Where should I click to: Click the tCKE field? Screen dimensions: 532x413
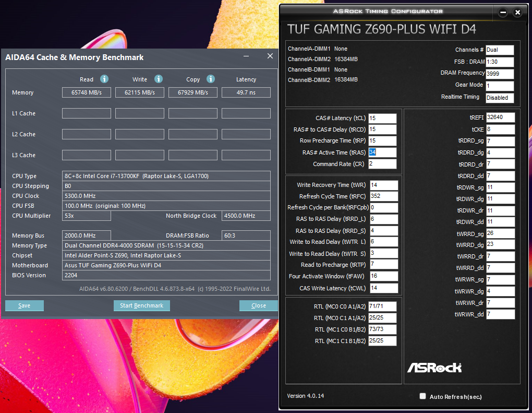501,129
